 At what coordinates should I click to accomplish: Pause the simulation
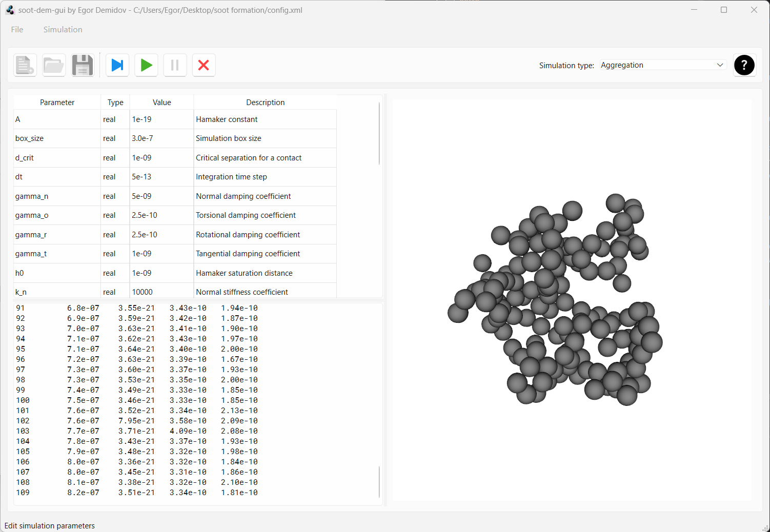(175, 65)
